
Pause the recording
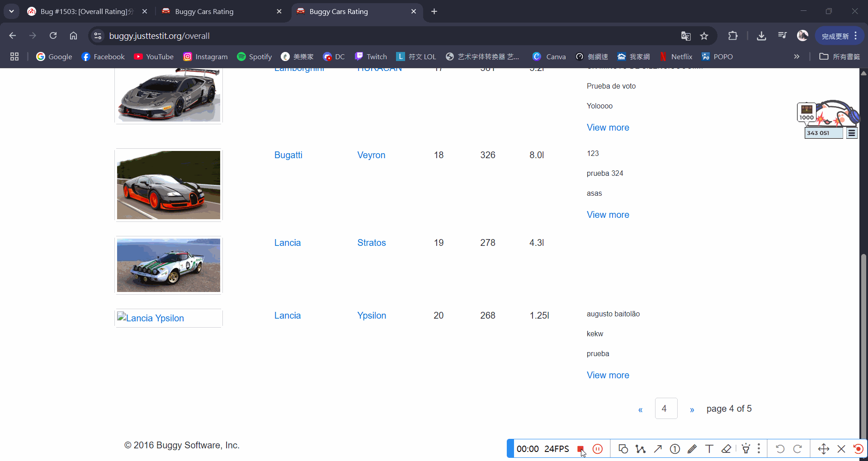[598, 449]
